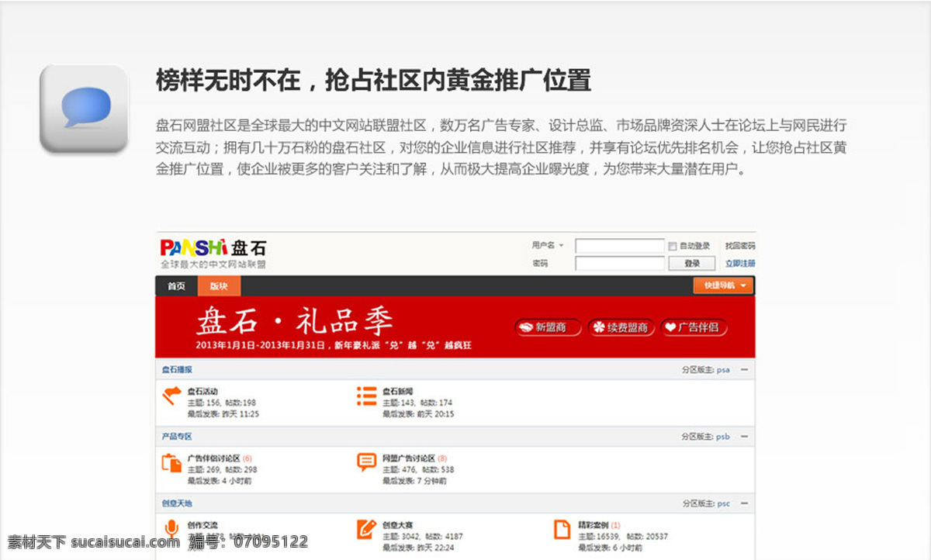
Task: Collapse the 创意天地 section
Action: pos(744,503)
